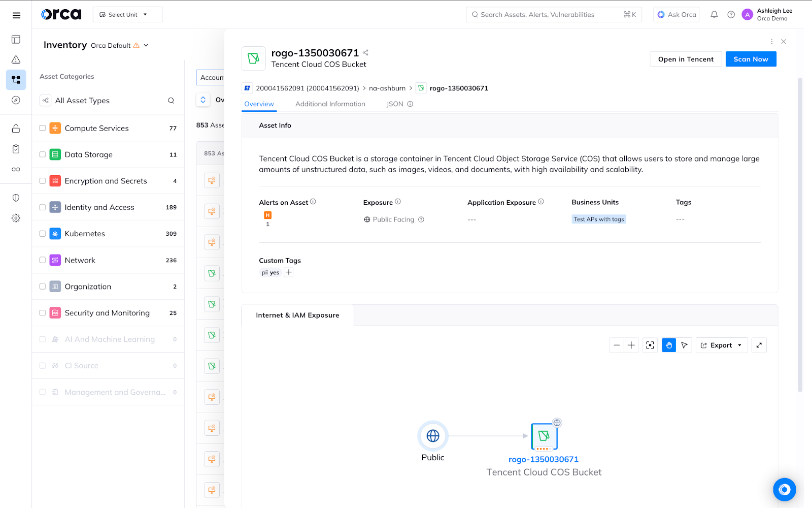Click the alerts triangle sidebar icon

pos(16,59)
